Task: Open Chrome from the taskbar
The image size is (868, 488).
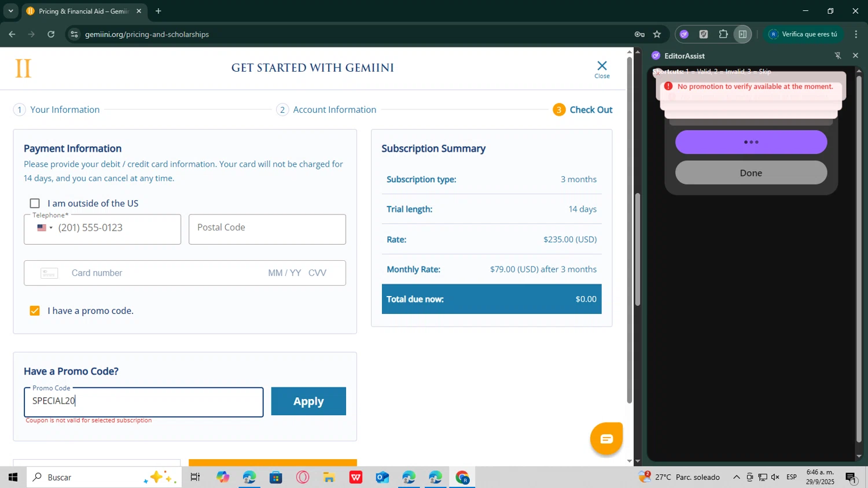Action: 462,477
